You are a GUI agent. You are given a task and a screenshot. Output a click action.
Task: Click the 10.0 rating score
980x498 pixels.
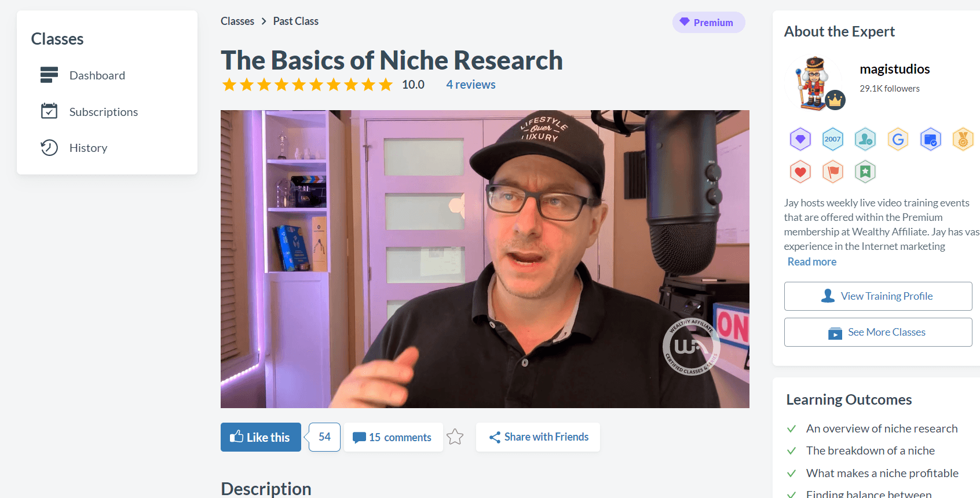pos(414,85)
